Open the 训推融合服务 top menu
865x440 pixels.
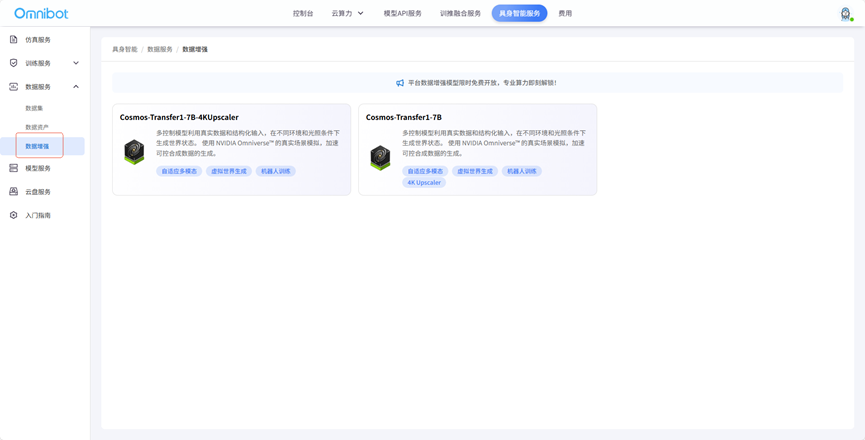[x=461, y=13]
